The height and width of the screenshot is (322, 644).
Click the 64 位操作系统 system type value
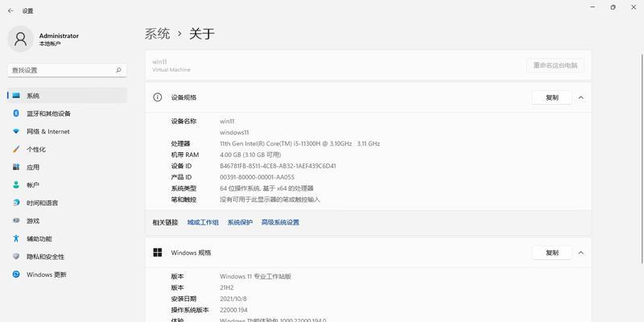[266, 188]
